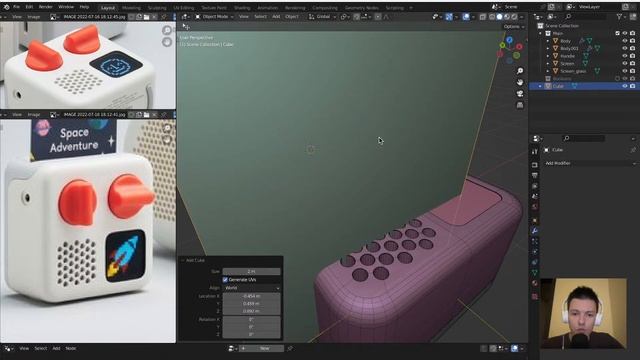Open the Object Data properties green triangle tab
640x360 pixels.
(x=535, y=273)
